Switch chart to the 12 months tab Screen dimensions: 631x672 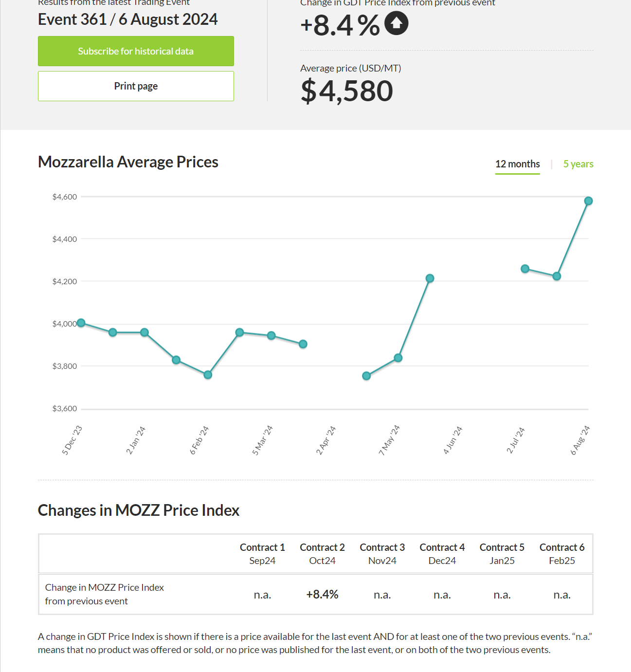pyautogui.click(x=517, y=164)
